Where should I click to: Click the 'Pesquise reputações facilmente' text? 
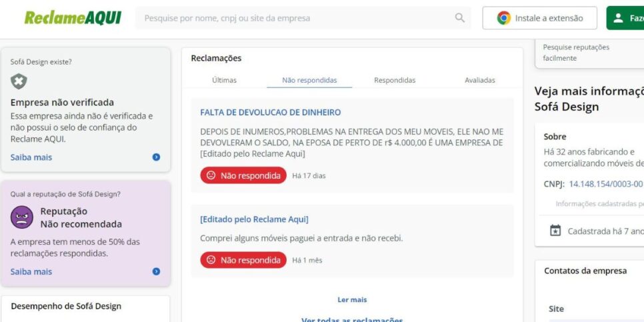[x=576, y=53]
